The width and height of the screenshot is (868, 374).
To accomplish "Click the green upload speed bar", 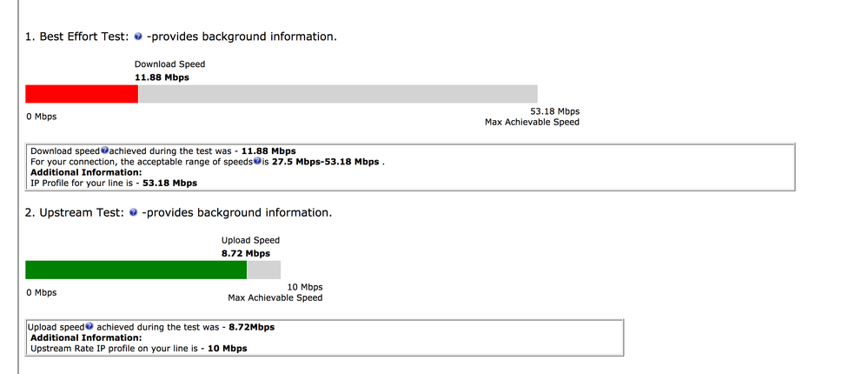I will 136,270.
